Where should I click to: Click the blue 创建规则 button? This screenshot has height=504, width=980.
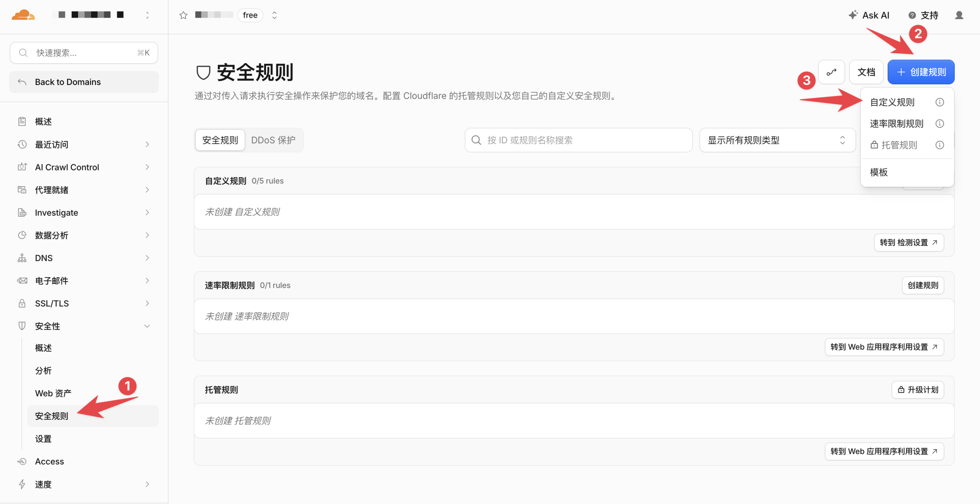921,72
